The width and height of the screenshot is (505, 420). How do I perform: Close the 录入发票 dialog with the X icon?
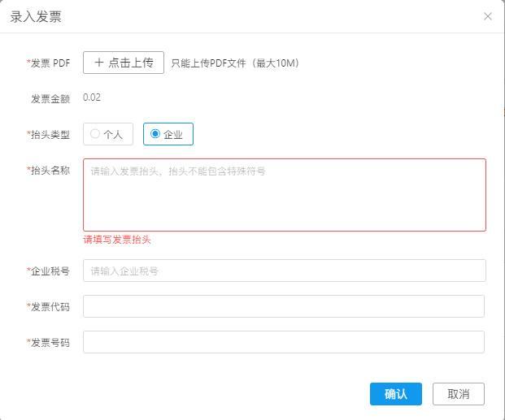tap(488, 16)
